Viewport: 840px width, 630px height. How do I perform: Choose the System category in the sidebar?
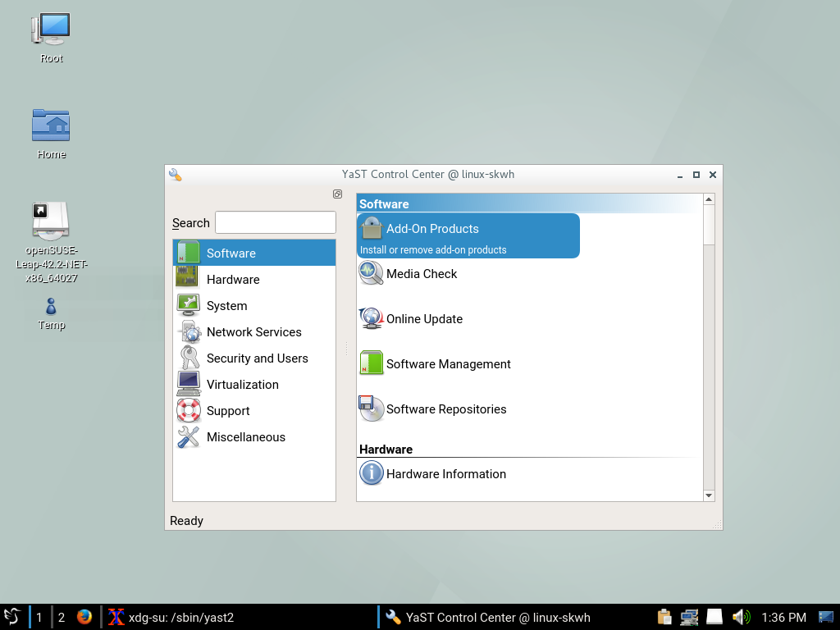pyautogui.click(x=226, y=306)
